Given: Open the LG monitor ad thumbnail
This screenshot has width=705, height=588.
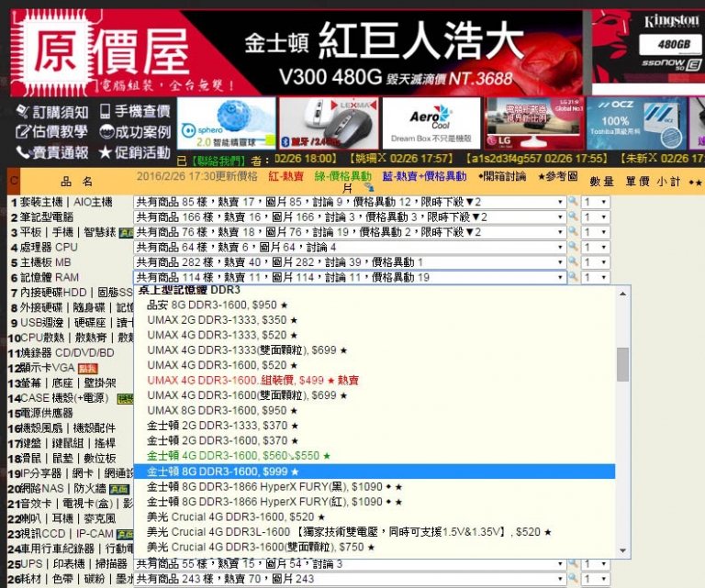Looking at the screenshot, I should pos(534,124).
